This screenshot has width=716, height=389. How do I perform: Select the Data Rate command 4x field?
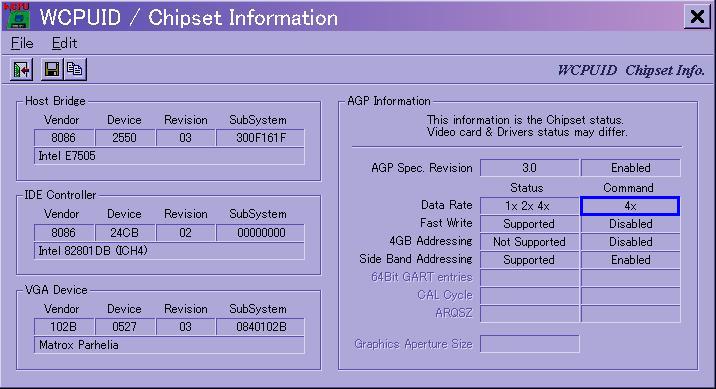coord(630,206)
